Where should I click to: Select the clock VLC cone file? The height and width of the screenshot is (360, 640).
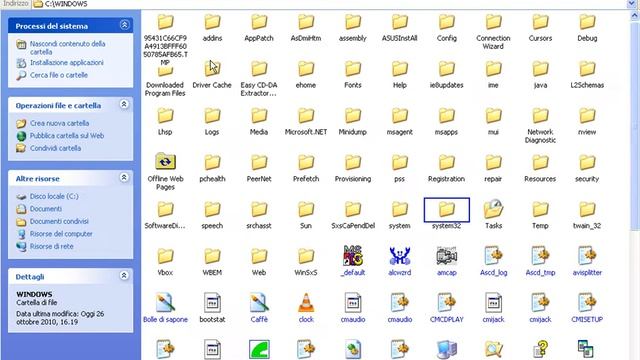tap(306, 303)
